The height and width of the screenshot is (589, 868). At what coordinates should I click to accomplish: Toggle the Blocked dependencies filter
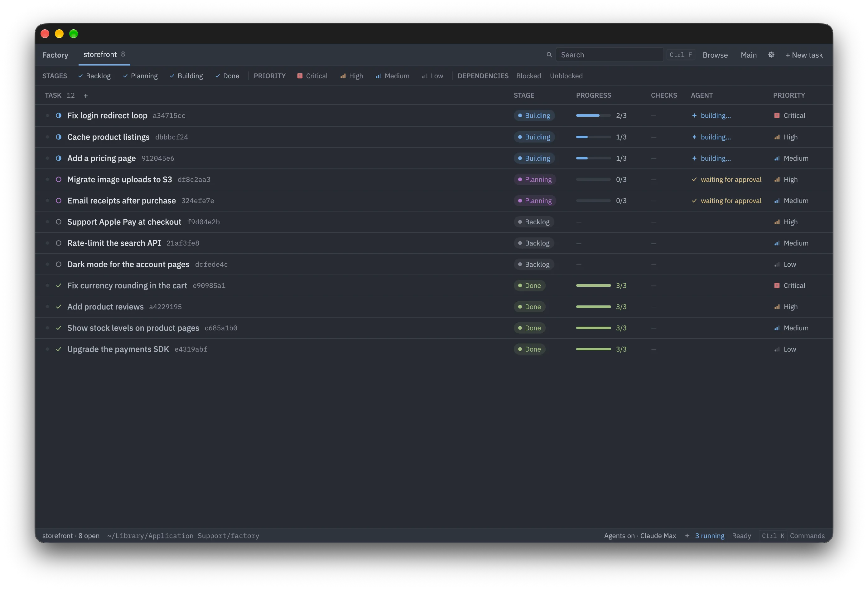528,76
